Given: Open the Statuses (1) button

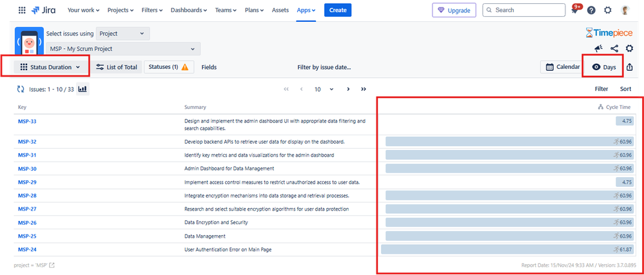Looking at the screenshot, I should point(168,67).
